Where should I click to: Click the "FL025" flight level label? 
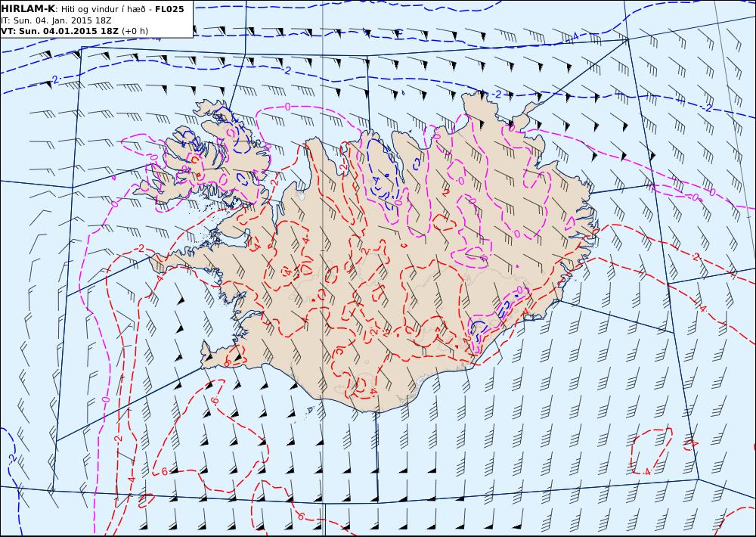169,9
